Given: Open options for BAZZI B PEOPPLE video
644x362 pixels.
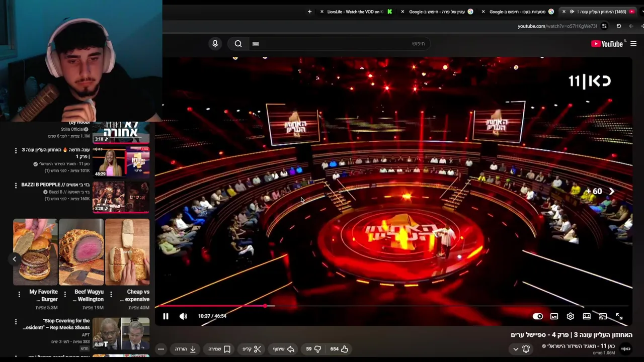Looking at the screenshot, I should click(16, 186).
